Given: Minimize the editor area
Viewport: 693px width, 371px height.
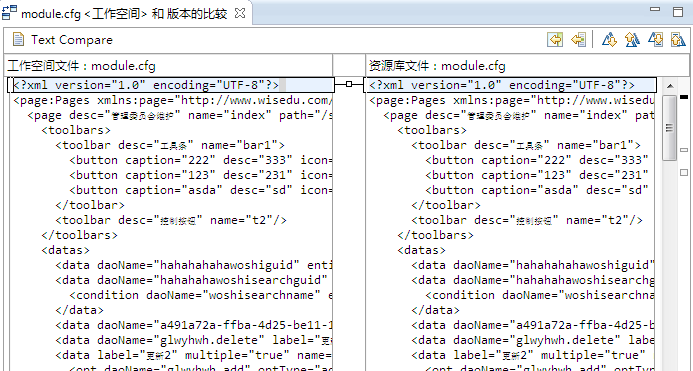Looking at the screenshot, I should tap(655, 10).
